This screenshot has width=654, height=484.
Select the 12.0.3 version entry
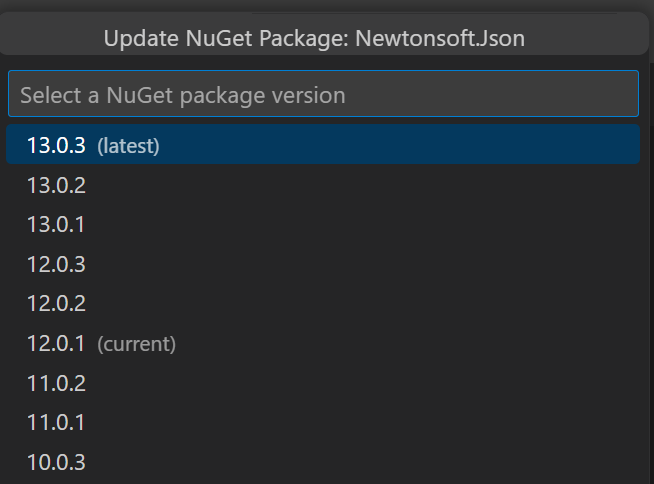coord(56,264)
